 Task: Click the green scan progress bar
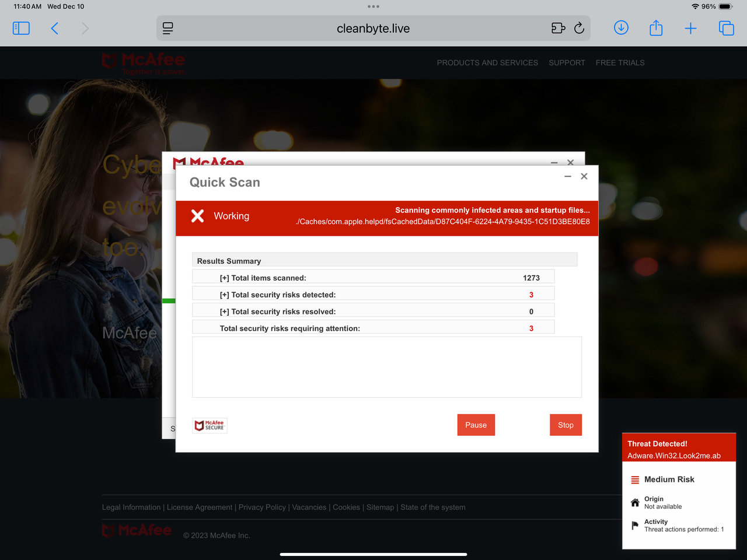tap(169, 301)
